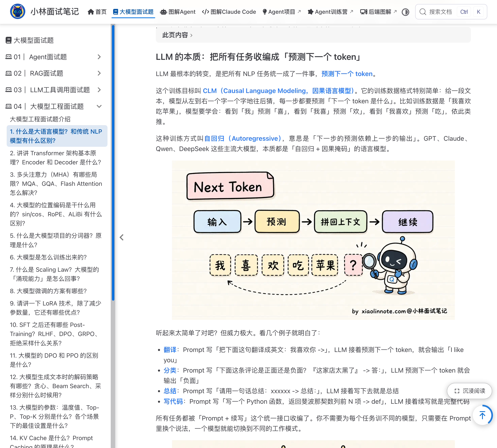
Task: Toggle the dark mode contrast icon
Action: pos(405,12)
